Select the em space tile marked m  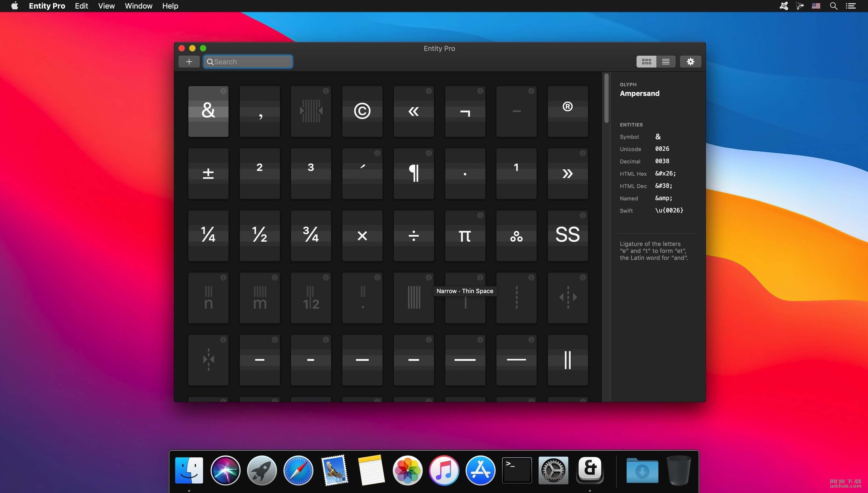(260, 298)
